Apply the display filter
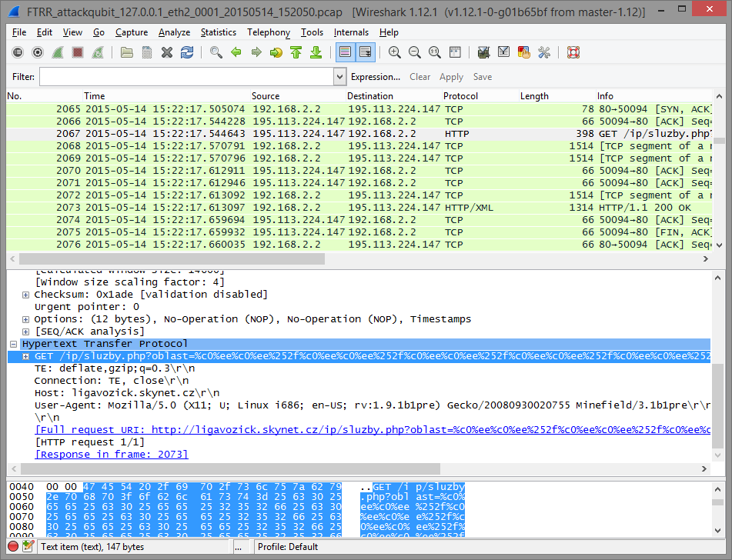Image resolution: width=732 pixels, height=560 pixels. [x=451, y=77]
